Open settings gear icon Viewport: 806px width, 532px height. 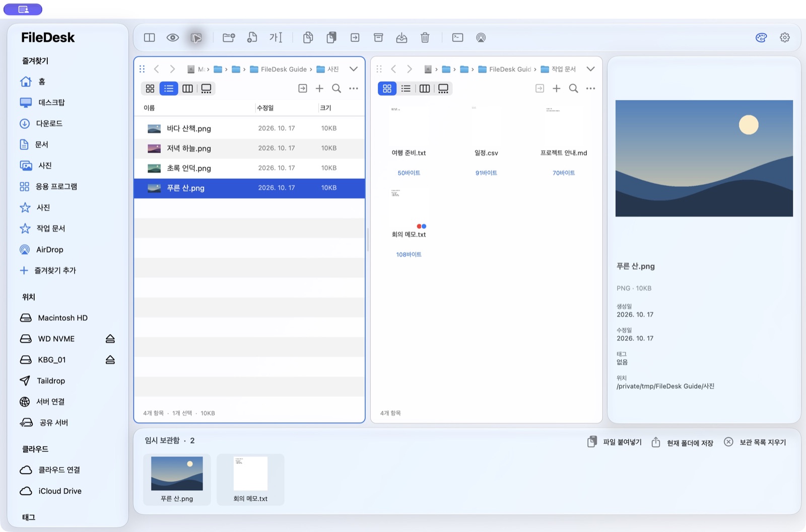pyautogui.click(x=785, y=38)
